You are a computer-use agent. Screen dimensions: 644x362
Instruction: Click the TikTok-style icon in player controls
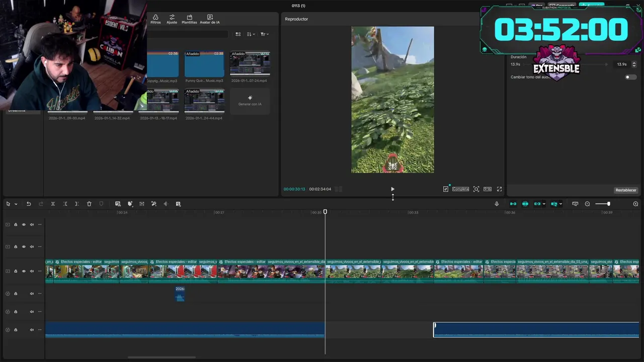coord(446,189)
